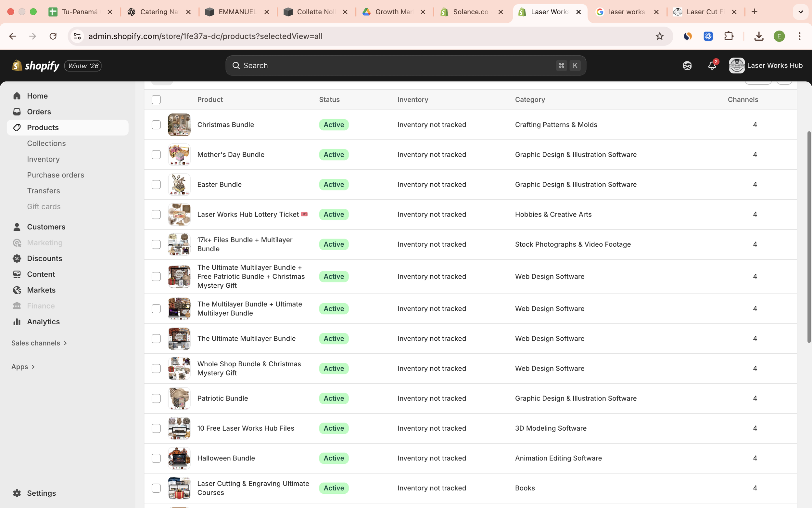
Task: Expand the Apps section in the sidebar
Action: click(23, 367)
